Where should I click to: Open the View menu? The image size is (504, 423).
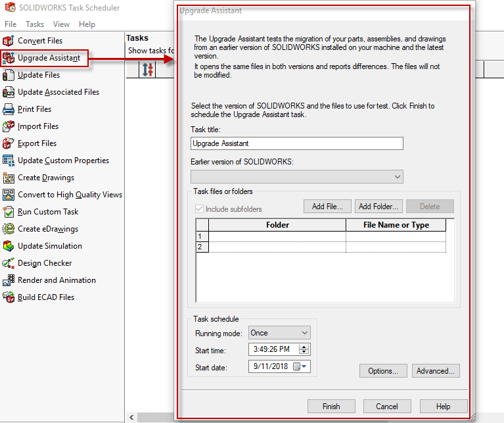point(61,24)
